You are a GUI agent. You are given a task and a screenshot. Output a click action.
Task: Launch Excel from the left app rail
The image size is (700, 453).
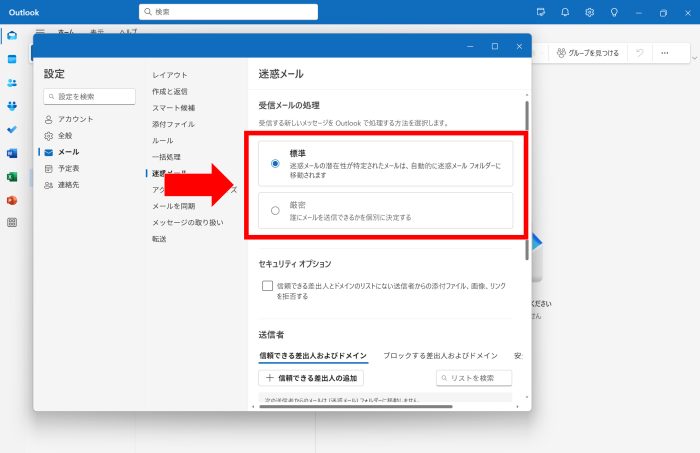[x=12, y=177]
